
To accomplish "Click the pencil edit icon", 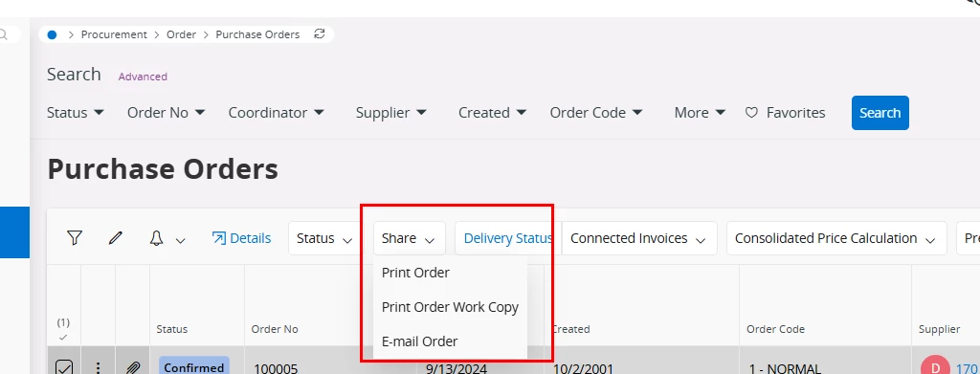I will (x=115, y=238).
